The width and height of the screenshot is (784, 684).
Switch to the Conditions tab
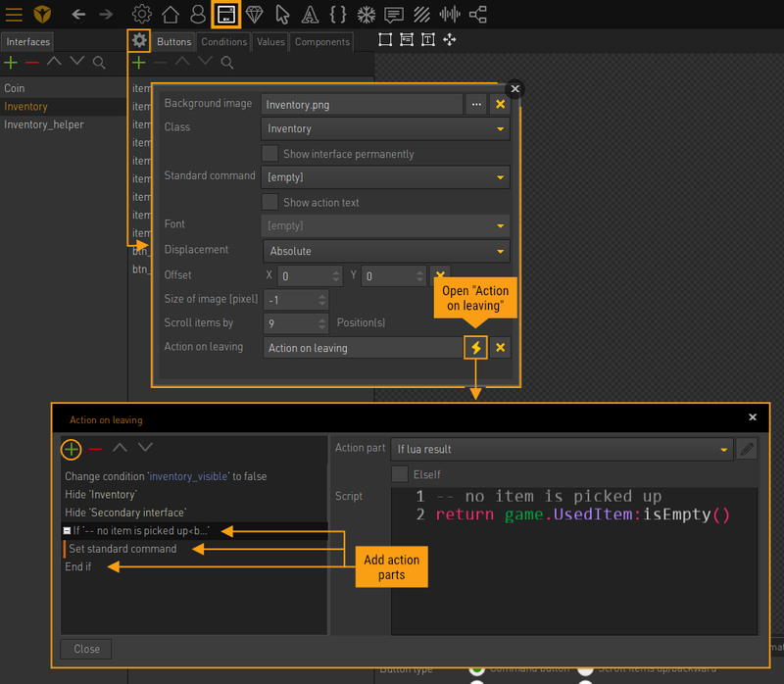[x=223, y=42]
